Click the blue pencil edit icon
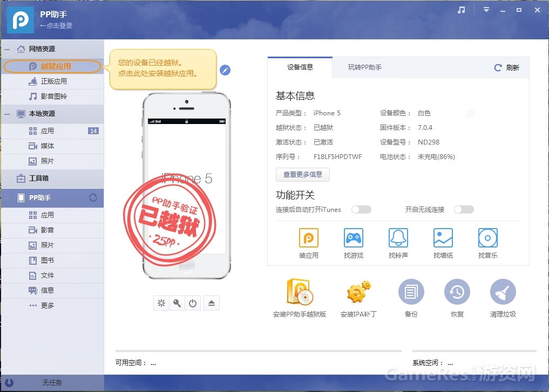 pos(225,70)
